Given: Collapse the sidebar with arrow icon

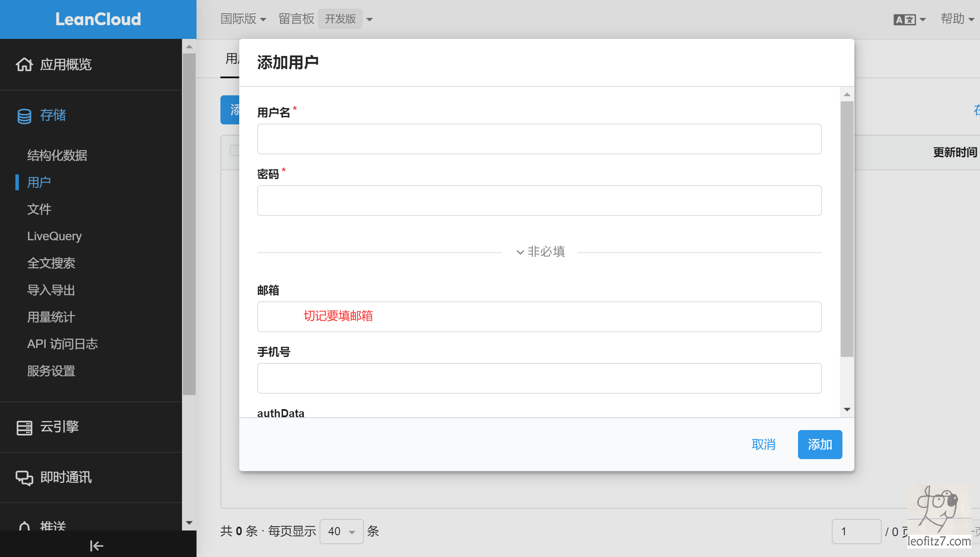Looking at the screenshot, I should 97,545.
